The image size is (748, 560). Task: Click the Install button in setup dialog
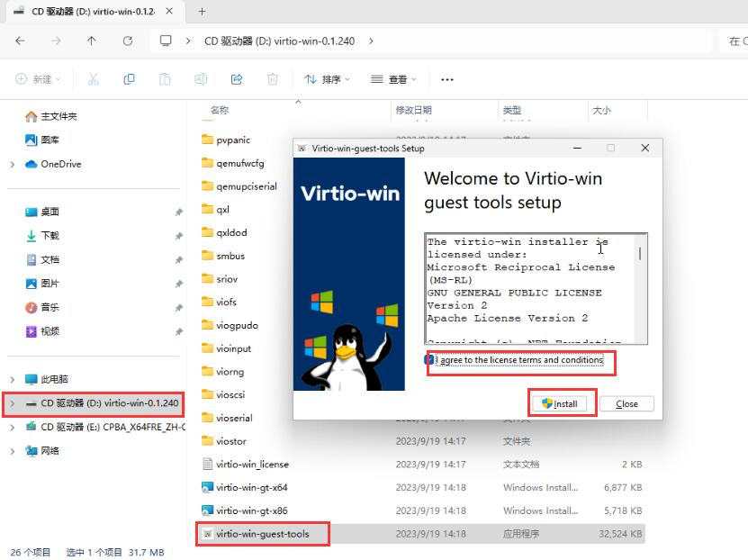point(562,404)
